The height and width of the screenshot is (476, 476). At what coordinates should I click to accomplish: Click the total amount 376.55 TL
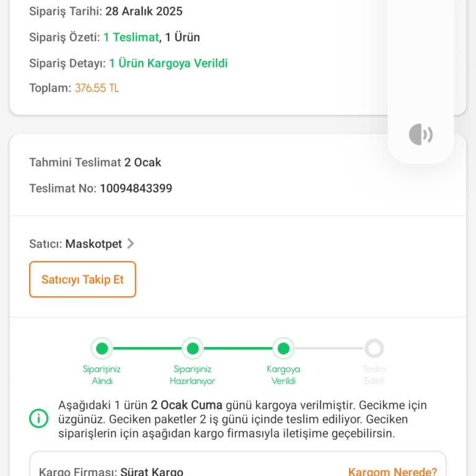tap(97, 88)
